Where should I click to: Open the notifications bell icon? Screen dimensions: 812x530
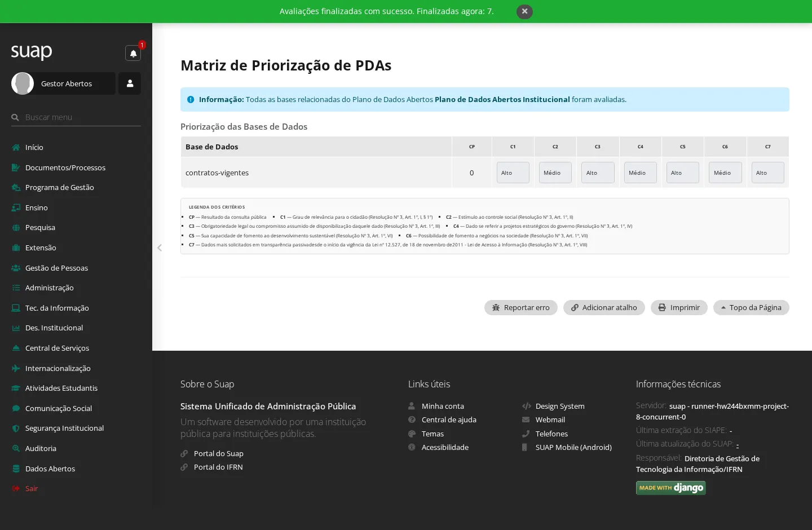pyautogui.click(x=133, y=53)
